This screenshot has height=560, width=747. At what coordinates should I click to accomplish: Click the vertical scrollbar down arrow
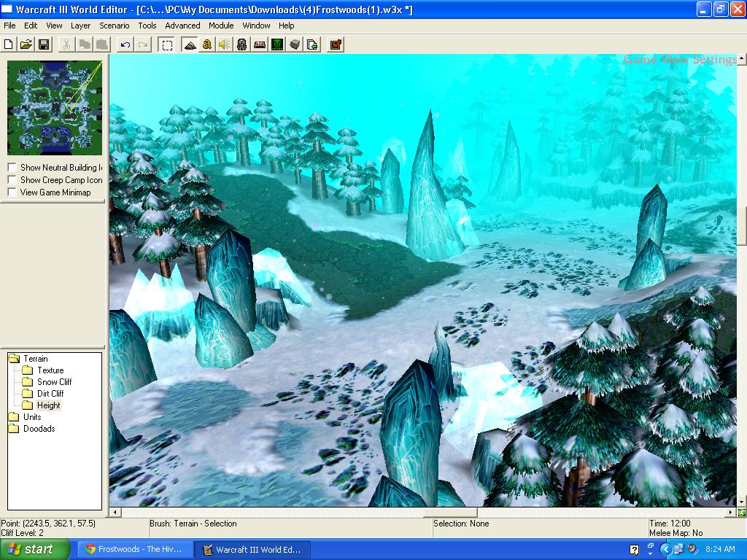coord(742,502)
